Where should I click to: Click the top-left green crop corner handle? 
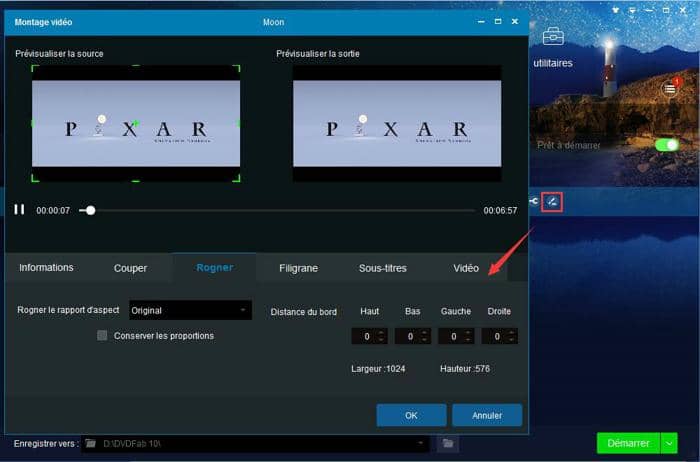35,68
